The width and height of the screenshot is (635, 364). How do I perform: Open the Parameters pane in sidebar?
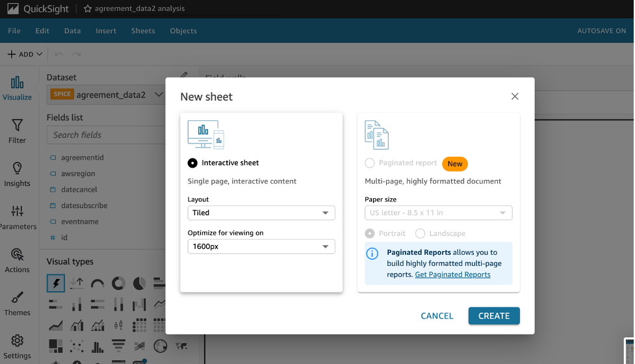[17, 218]
